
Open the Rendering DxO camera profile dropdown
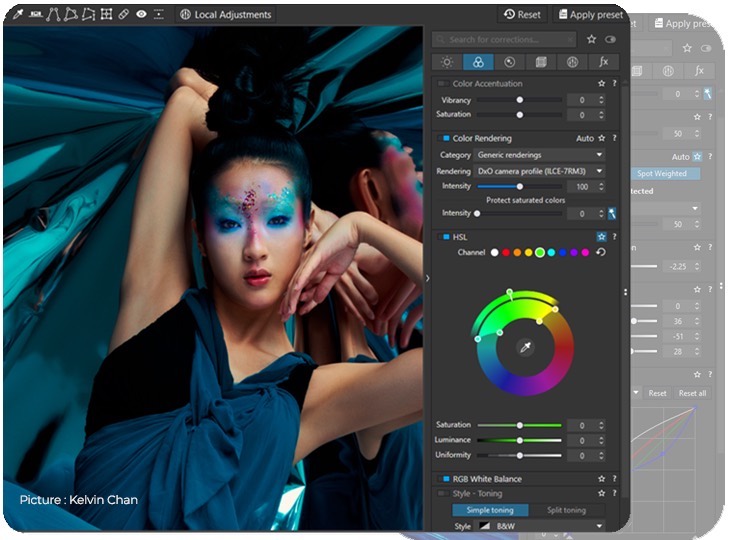(539, 171)
